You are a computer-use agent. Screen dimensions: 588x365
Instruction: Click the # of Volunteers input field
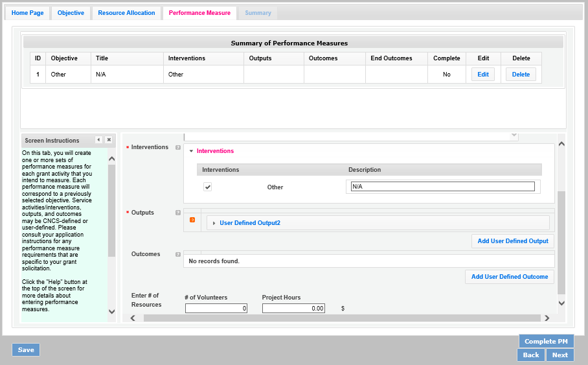click(x=216, y=309)
